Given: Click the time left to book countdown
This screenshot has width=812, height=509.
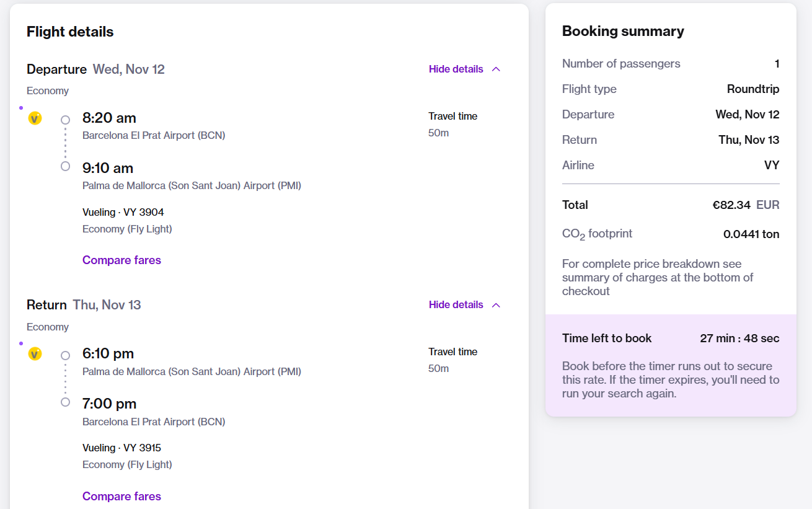Looking at the screenshot, I should pyautogui.click(x=739, y=339).
